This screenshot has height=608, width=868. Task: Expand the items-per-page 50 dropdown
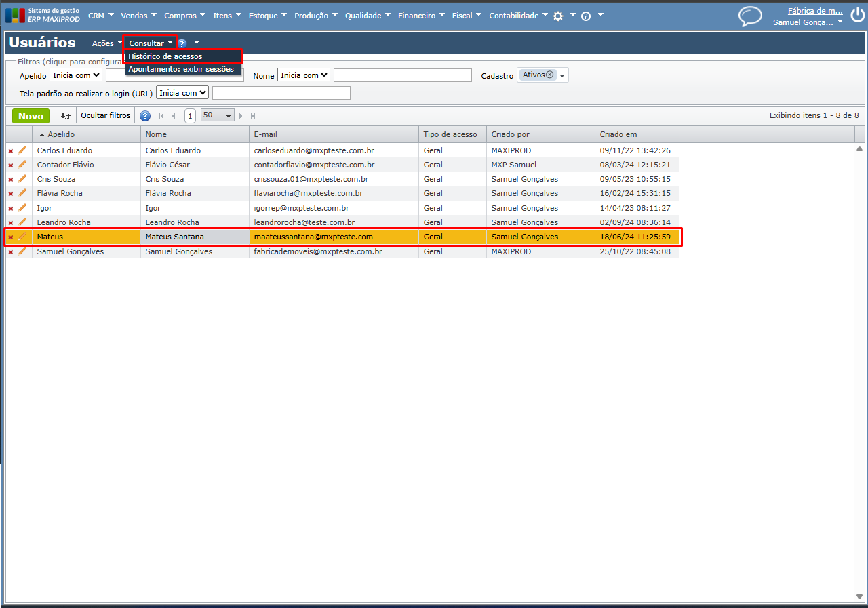click(218, 116)
